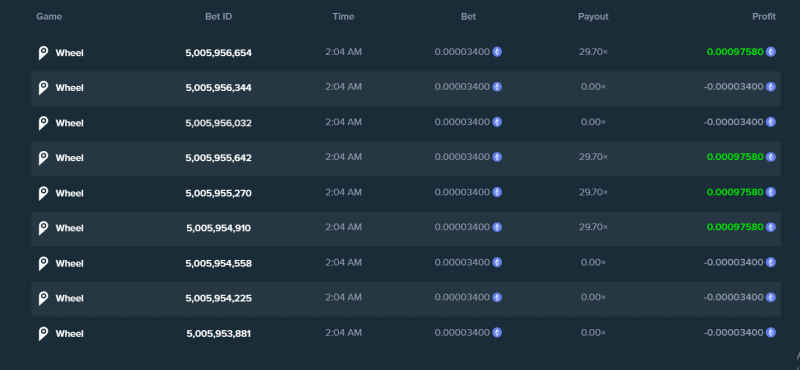The height and width of the screenshot is (370, 800).
Task: Click the Wheel game icon for bet 5,005,956,344
Action: click(44, 88)
